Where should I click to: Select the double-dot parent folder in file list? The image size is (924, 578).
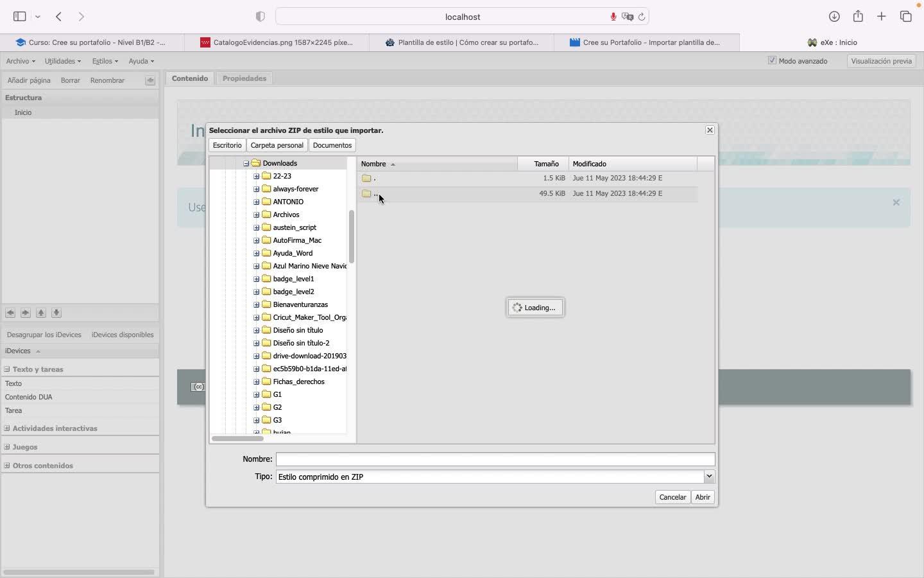click(x=527, y=193)
